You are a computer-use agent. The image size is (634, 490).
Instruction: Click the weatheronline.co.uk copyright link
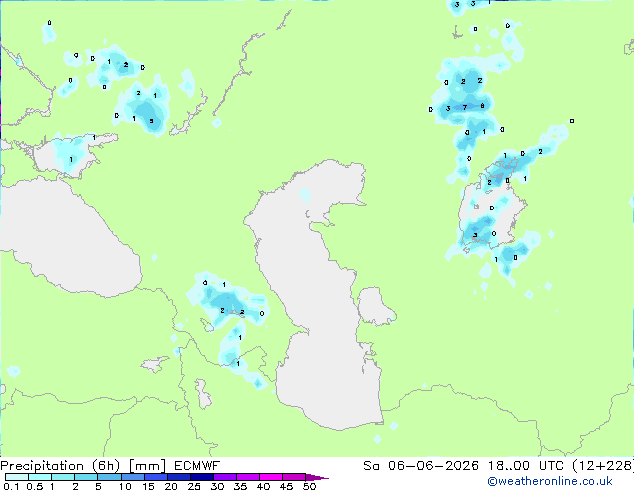tap(550, 481)
